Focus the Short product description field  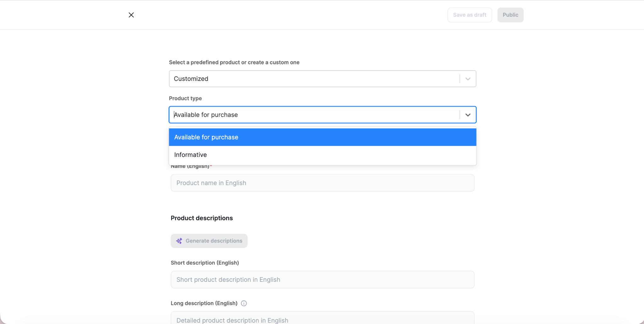coord(322,280)
